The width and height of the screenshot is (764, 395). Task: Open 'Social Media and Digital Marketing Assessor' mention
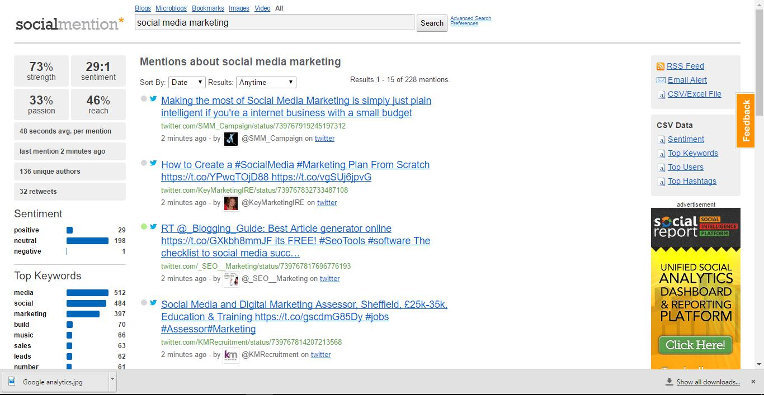click(x=304, y=317)
